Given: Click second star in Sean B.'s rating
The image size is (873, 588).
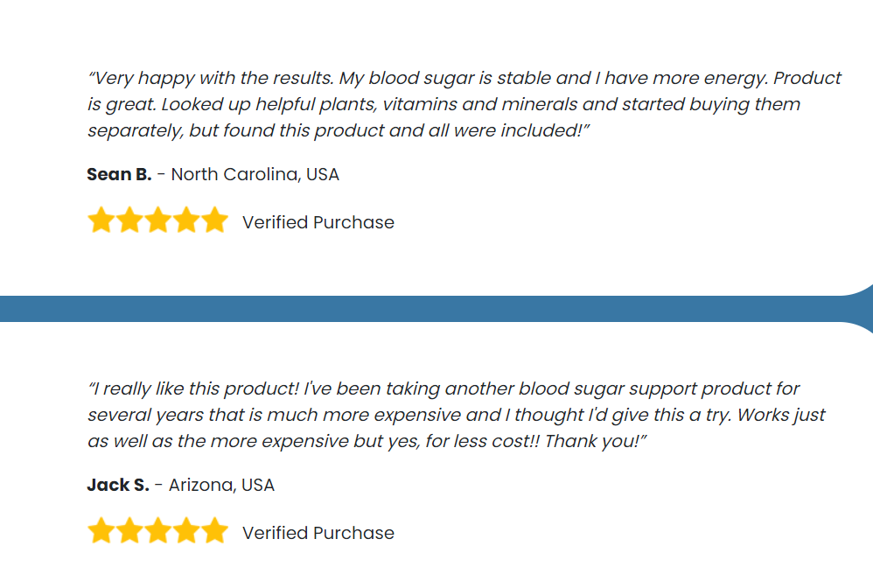Looking at the screenshot, I should click(x=129, y=220).
